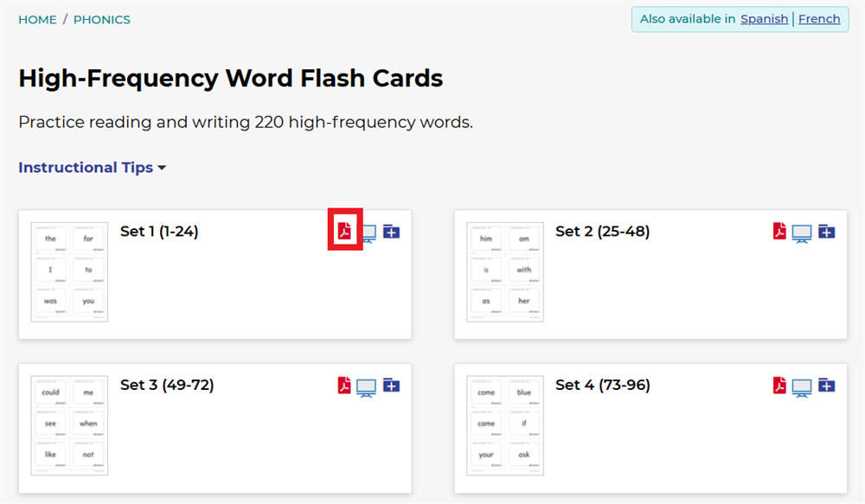Open the Set 1 flash card thumbnail

coord(69,271)
